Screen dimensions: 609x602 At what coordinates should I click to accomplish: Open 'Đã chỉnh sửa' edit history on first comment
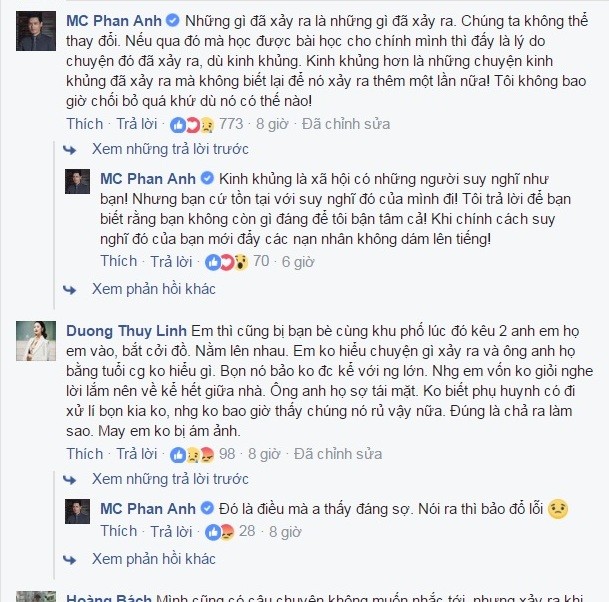(x=346, y=124)
